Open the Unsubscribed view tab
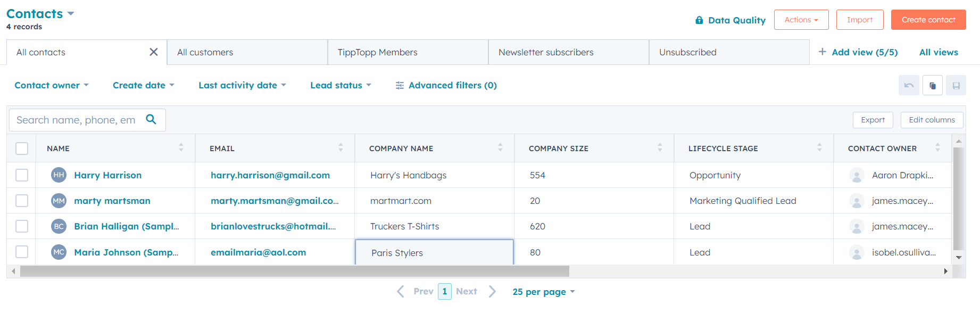This screenshot has height=313, width=980. tap(687, 52)
